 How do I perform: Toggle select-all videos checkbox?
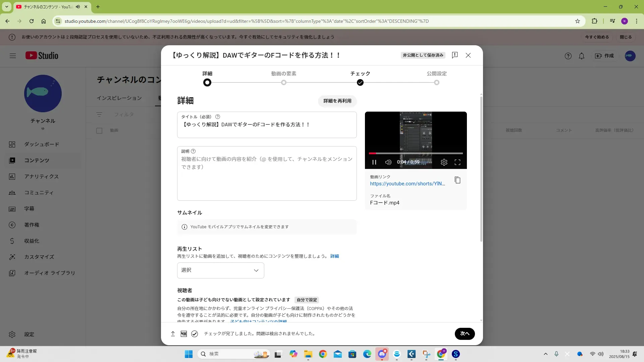click(x=99, y=130)
